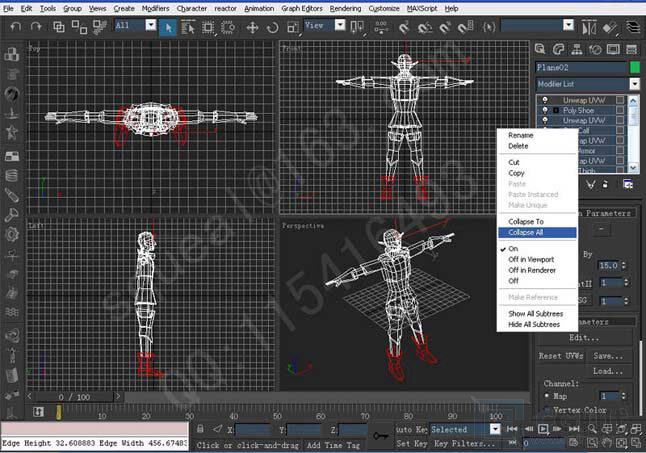
Task: Click the Reset UVWs button
Action: click(x=561, y=356)
